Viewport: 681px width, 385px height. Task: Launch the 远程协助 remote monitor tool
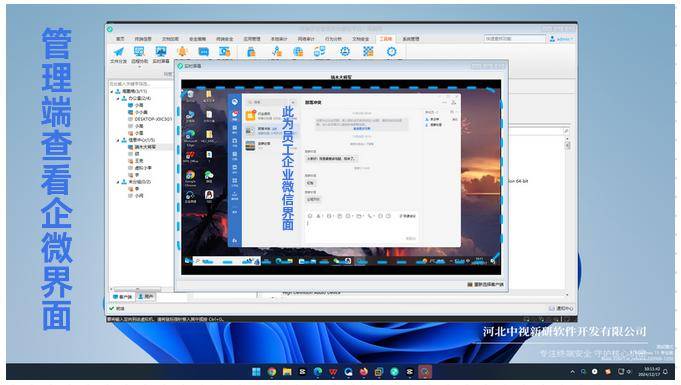(x=139, y=55)
